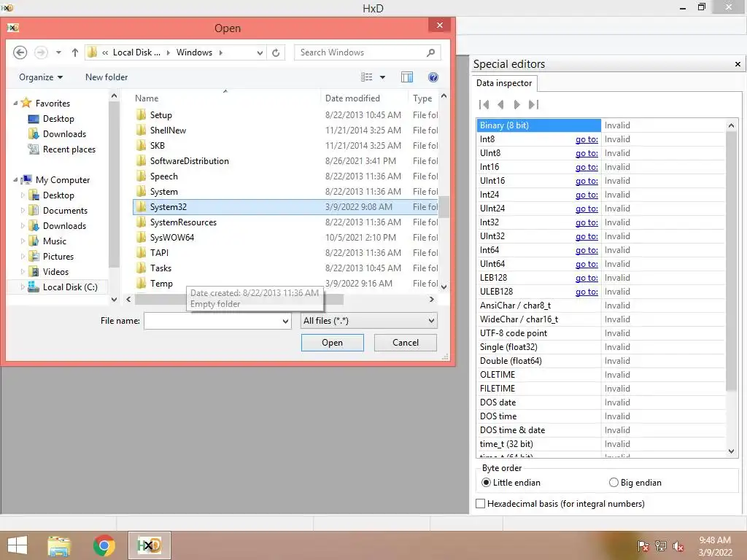Jump to last byte in Data inspector
This screenshot has height=560, width=747.
tap(533, 104)
